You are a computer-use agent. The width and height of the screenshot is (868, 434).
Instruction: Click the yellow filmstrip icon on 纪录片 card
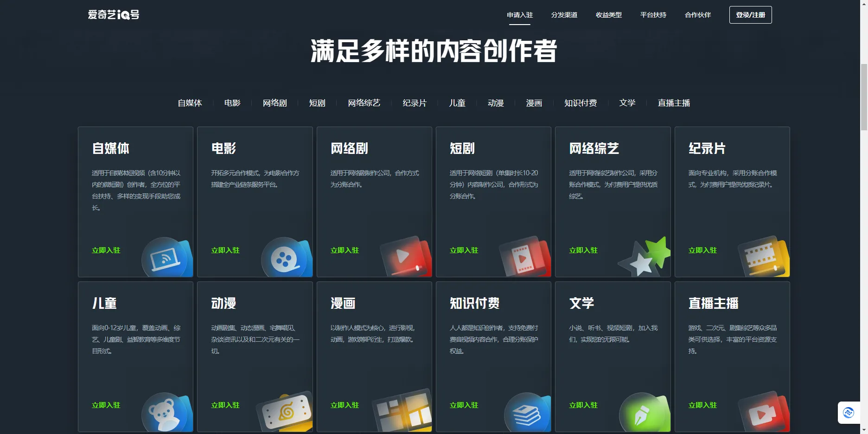click(x=764, y=256)
